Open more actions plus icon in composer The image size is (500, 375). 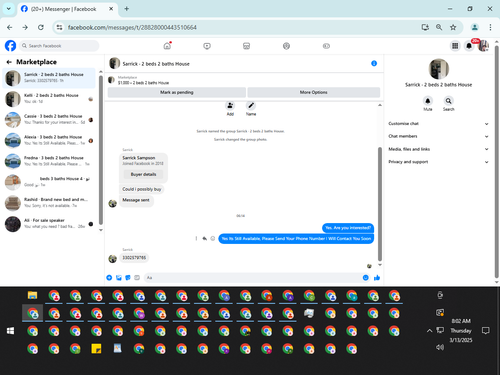(x=109, y=278)
